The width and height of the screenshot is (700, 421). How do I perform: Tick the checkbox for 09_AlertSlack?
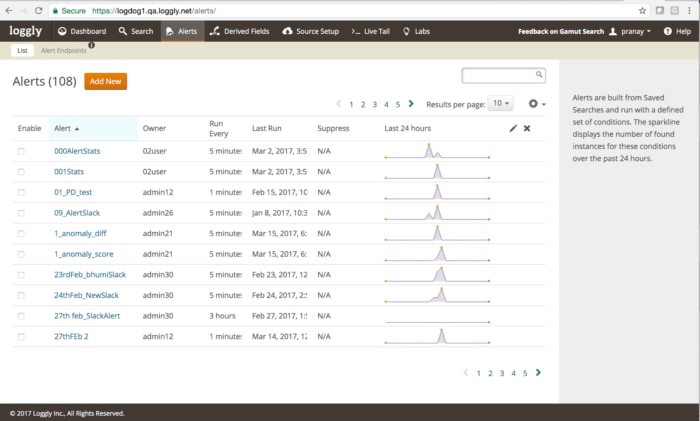point(21,213)
